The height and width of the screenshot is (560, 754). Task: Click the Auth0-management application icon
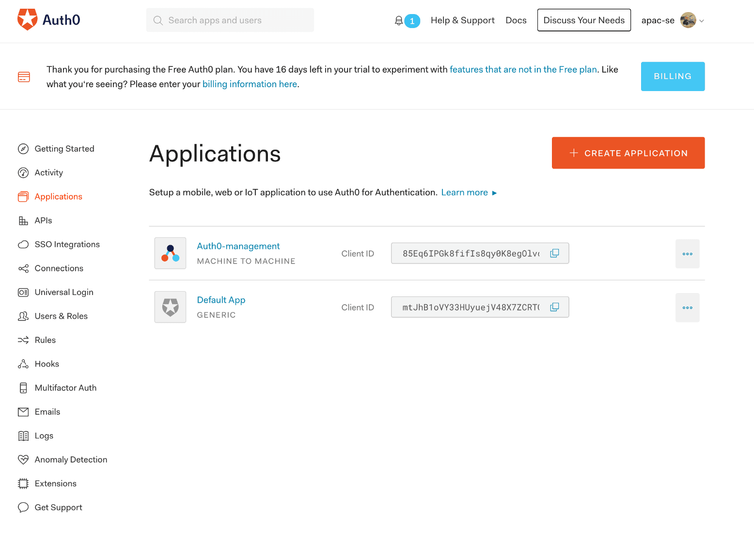pos(170,253)
